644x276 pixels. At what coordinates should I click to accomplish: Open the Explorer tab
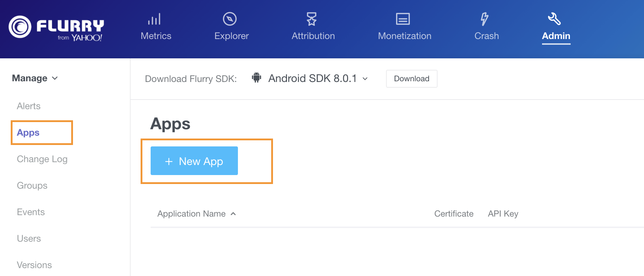[231, 36]
